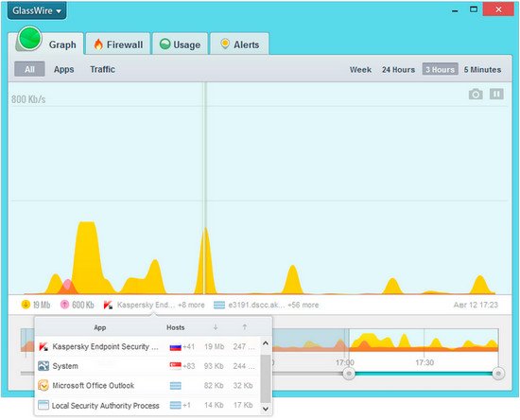Click the 19 Mb cell for Kaspersky
This screenshot has height=420, width=520.
(215, 346)
